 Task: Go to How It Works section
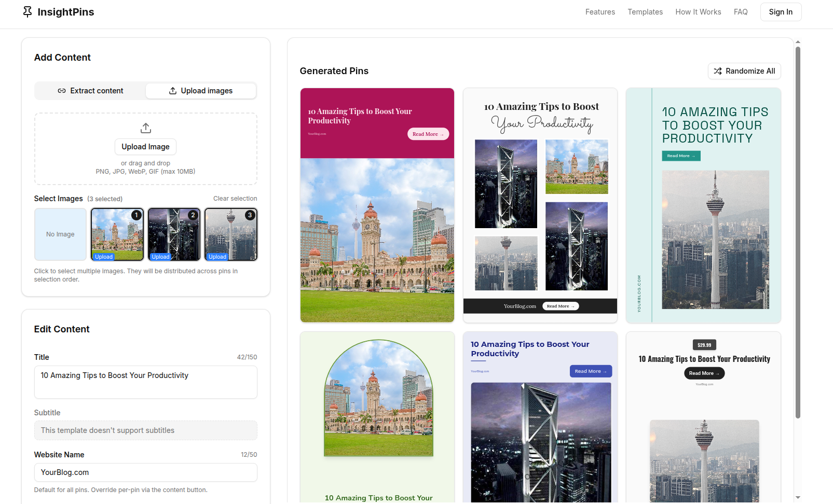tap(698, 12)
